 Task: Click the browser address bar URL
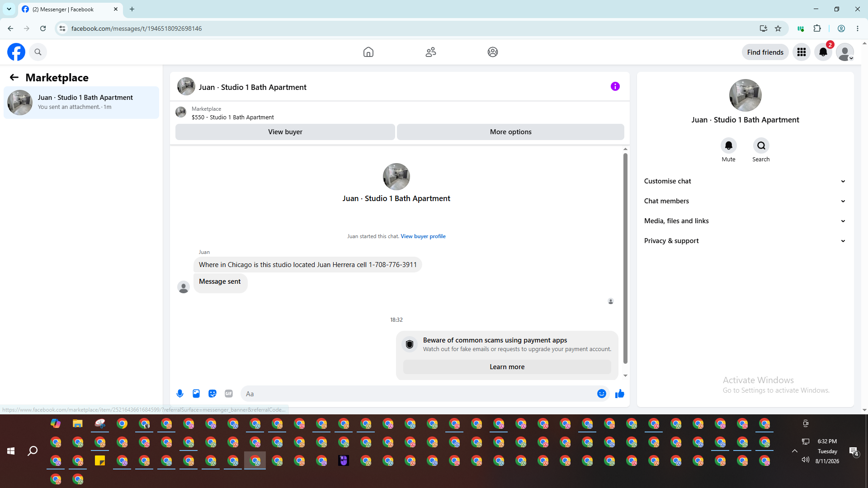tap(137, 28)
